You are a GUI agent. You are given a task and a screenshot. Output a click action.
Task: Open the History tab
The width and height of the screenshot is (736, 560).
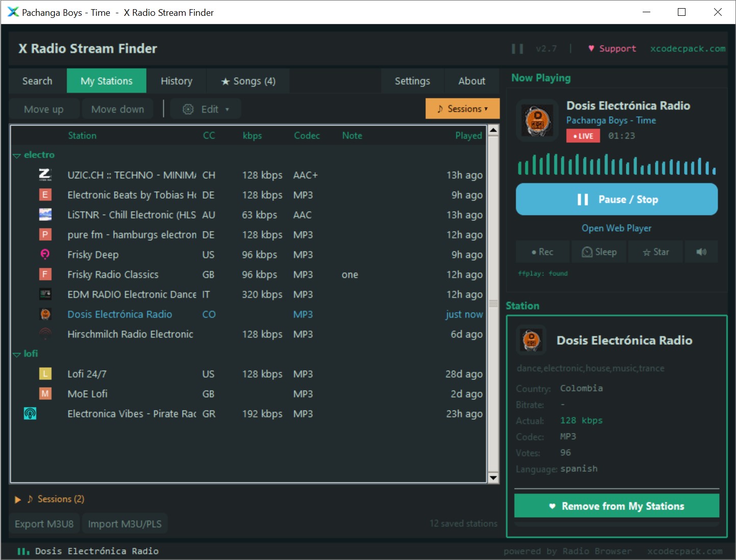176,81
